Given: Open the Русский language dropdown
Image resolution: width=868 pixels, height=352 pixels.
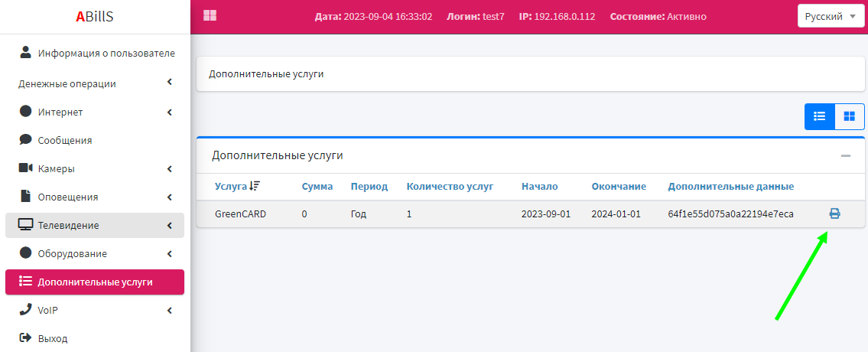Looking at the screenshot, I should pos(831,17).
